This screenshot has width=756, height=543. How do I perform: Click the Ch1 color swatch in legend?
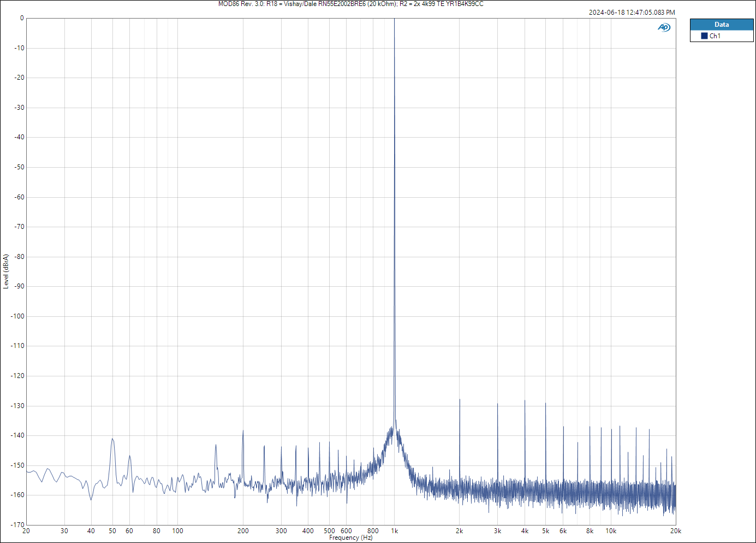point(704,36)
